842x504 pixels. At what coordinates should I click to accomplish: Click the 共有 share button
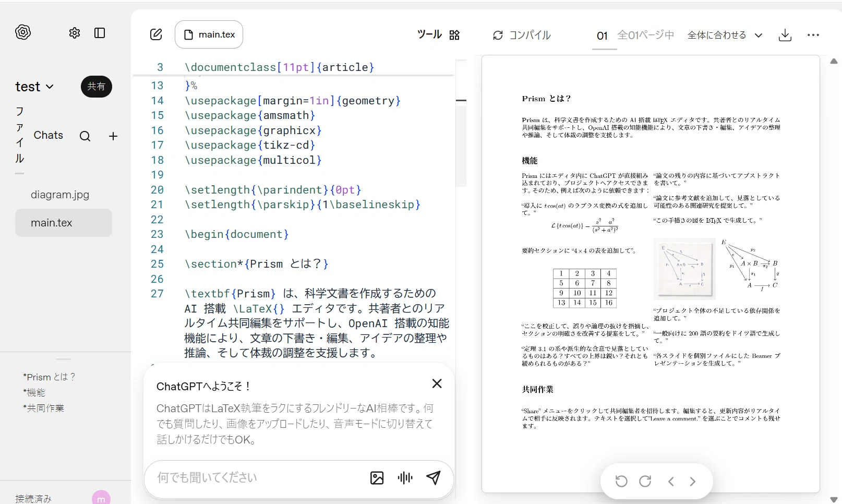(97, 86)
